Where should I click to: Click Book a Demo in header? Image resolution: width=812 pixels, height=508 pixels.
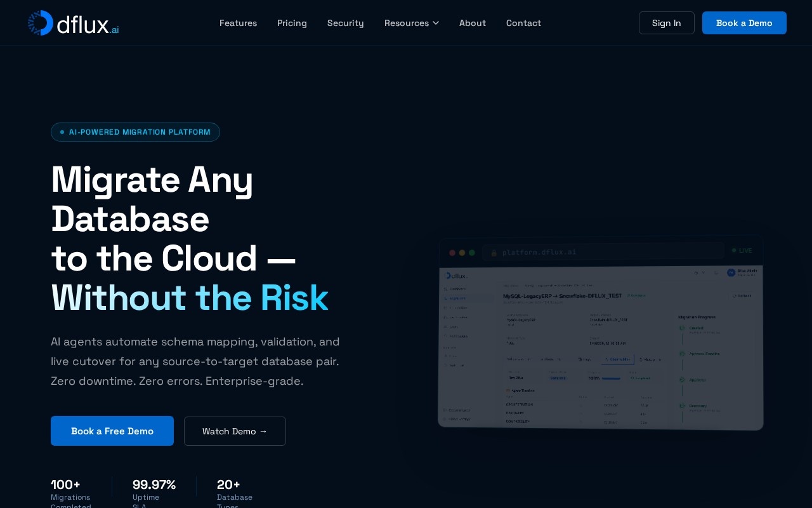pyautogui.click(x=744, y=23)
